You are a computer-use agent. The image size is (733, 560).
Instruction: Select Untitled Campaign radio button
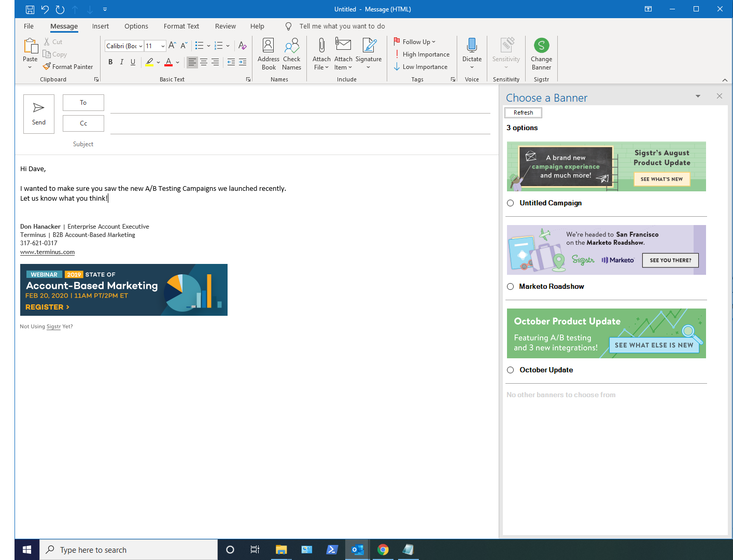tap(511, 203)
